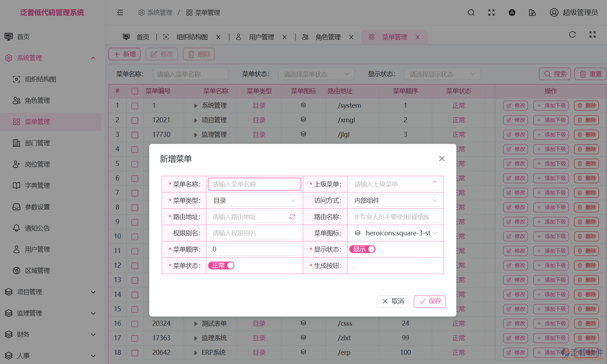This screenshot has width=607, height=364.
Task: Check the 生成按钮 checkbox
Action: pyautogui.click(x=352, y=265)
